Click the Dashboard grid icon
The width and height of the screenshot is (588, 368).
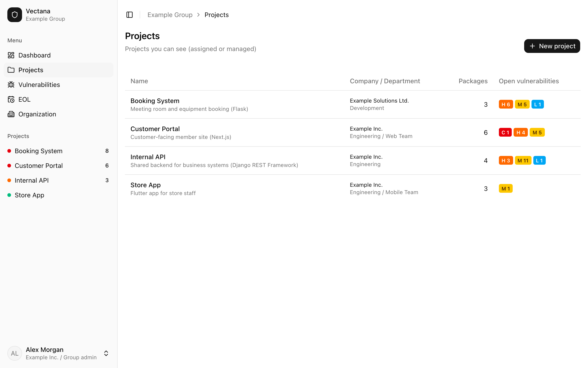(11, 55)
